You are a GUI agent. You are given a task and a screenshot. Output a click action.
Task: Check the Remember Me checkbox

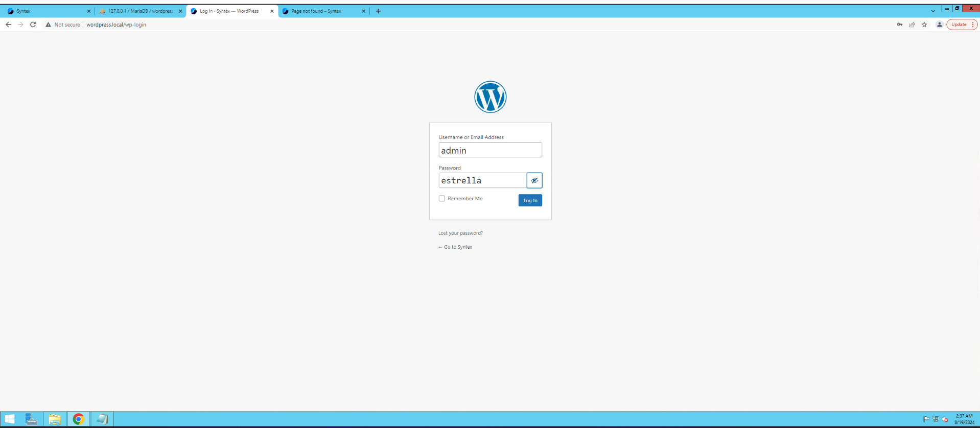(x=442, y=199)
